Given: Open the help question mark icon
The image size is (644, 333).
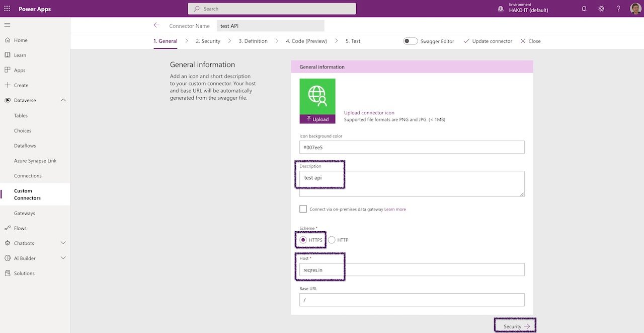Looking at the screenshot, I should 618,9.
